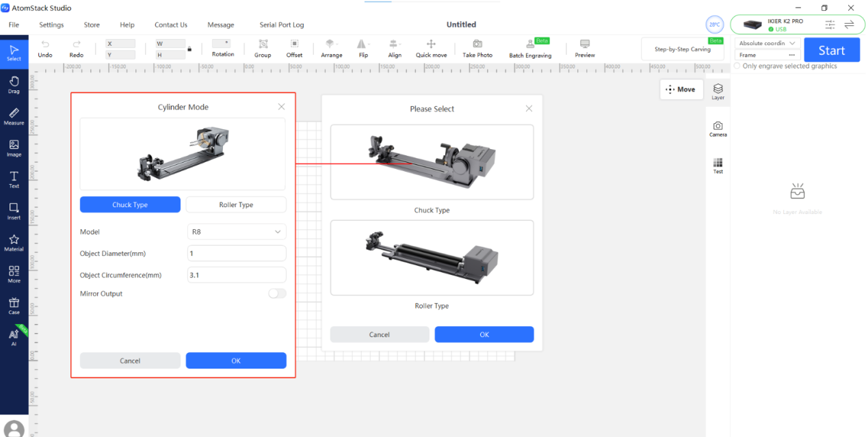Open the Material library icon

tap(14, 243)
